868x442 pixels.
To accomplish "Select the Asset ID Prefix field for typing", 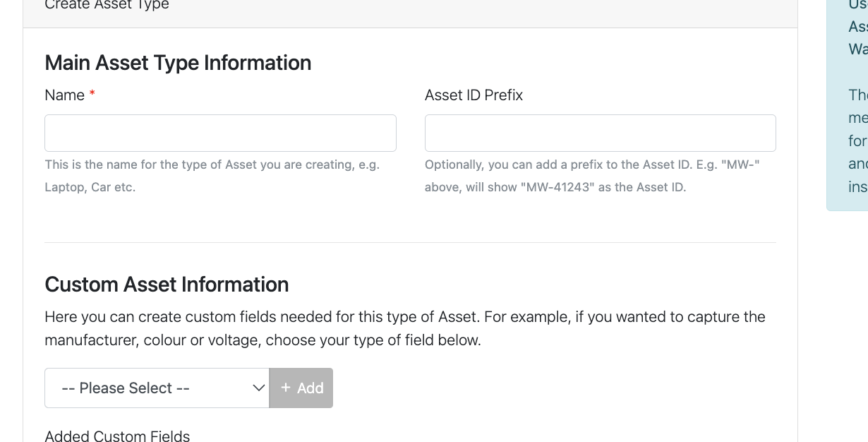I will pos(600,133).
